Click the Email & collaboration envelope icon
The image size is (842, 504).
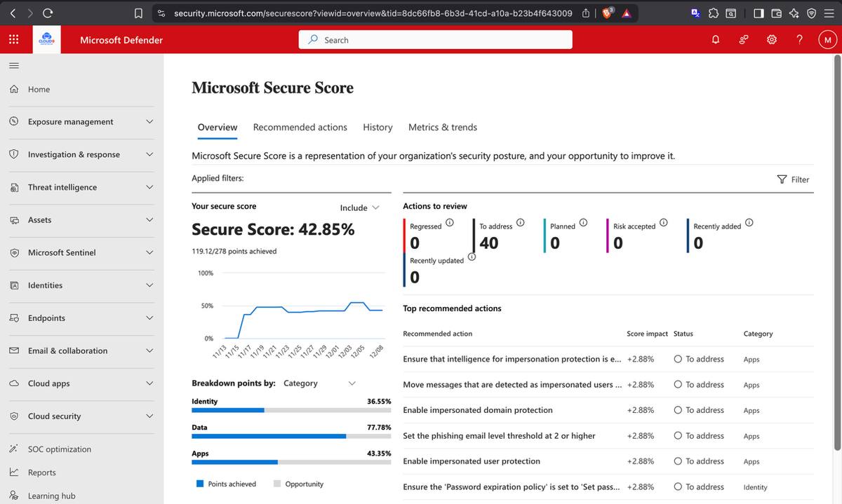coord(14,350)
